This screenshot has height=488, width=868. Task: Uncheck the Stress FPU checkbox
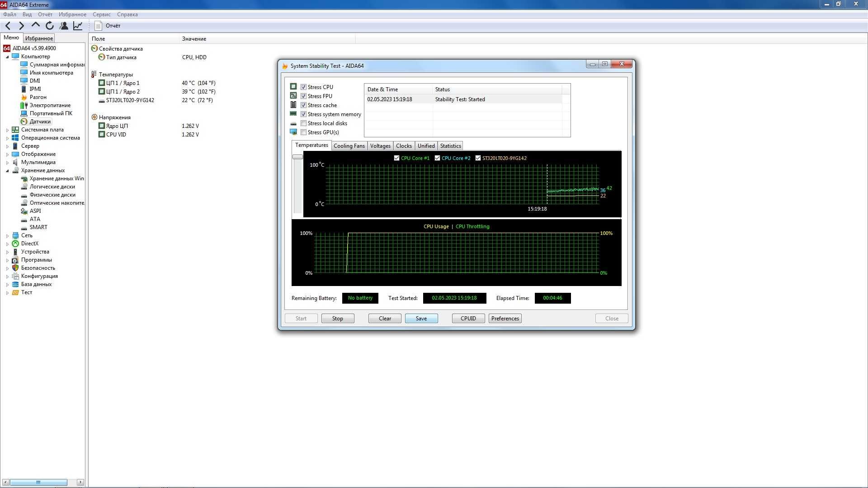[304, 96]
